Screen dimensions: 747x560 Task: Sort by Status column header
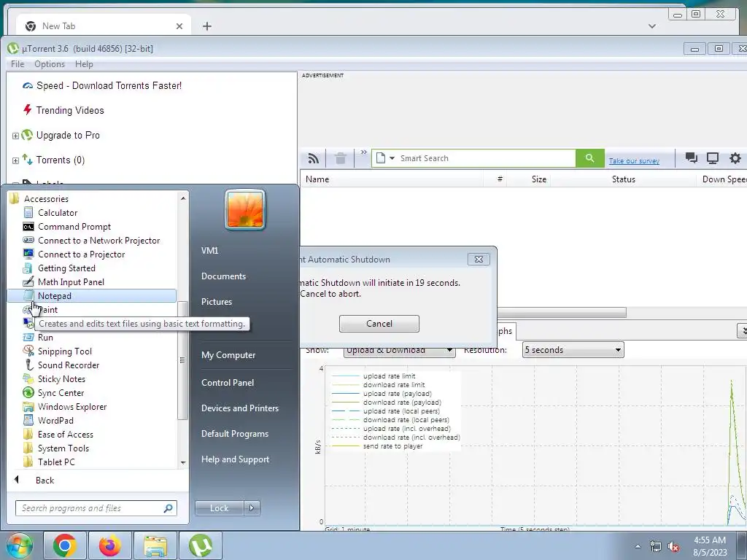(x=623, y=179)
